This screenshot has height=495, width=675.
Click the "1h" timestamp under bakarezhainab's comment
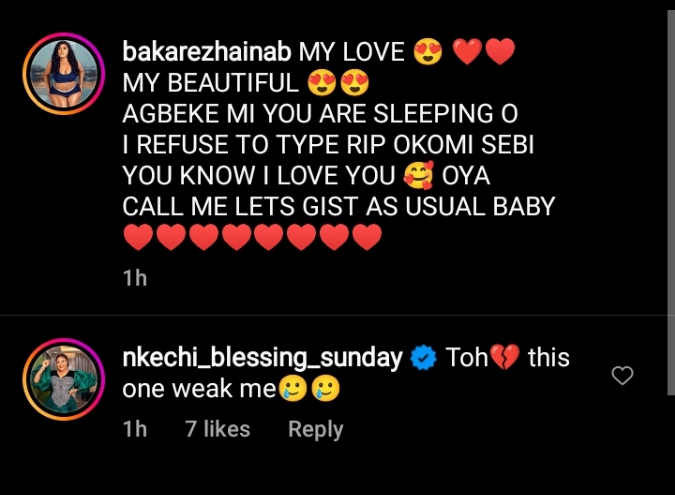[x=134, y=278]
